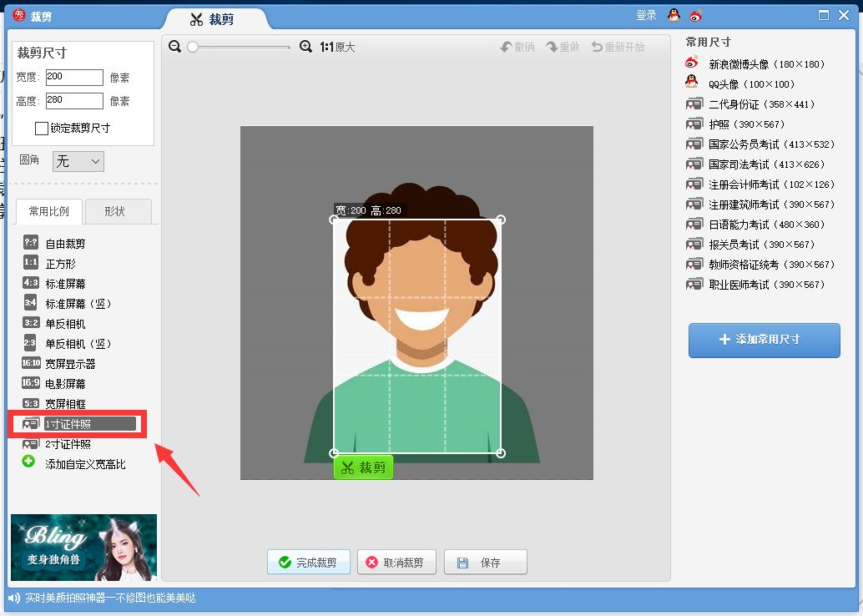Choose the 国家司法考试 (413×626) size
863x616 pixels.
point(755,164)
